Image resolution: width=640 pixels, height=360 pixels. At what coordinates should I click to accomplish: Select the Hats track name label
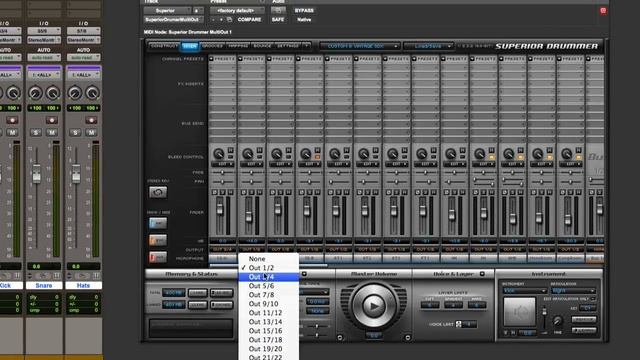[83, 286]
